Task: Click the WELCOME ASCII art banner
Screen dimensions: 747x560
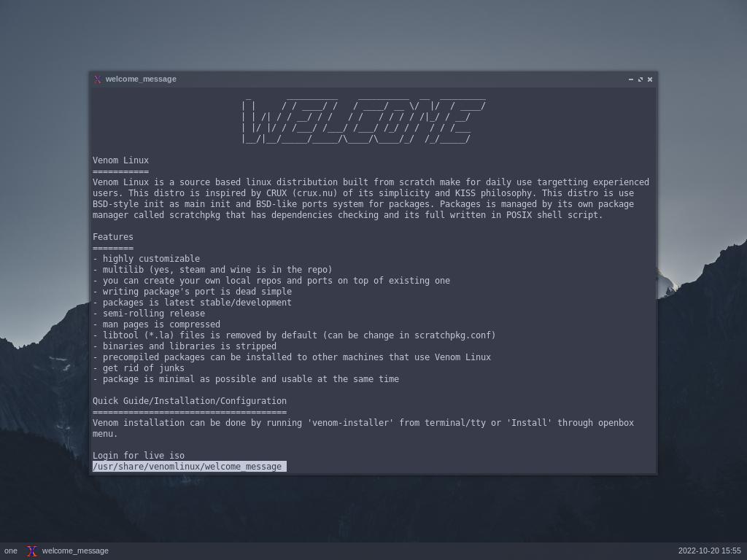Action: click(364, 120)
